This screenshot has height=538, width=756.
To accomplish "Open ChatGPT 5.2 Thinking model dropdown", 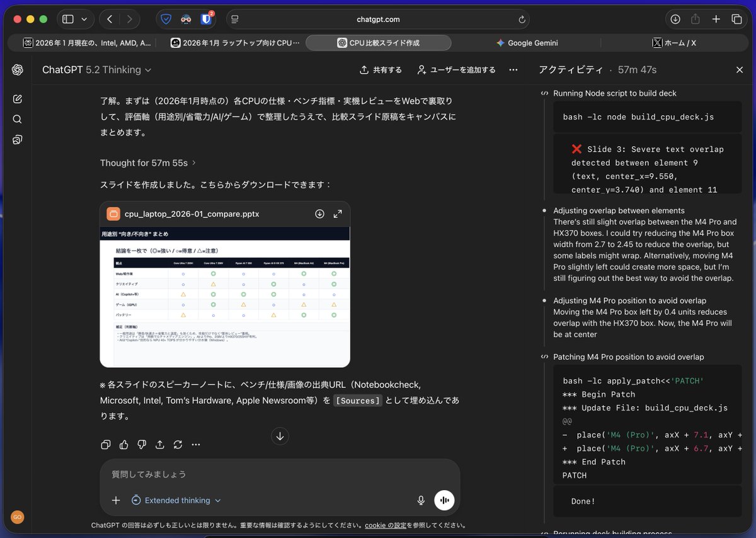I will (97, 70).
